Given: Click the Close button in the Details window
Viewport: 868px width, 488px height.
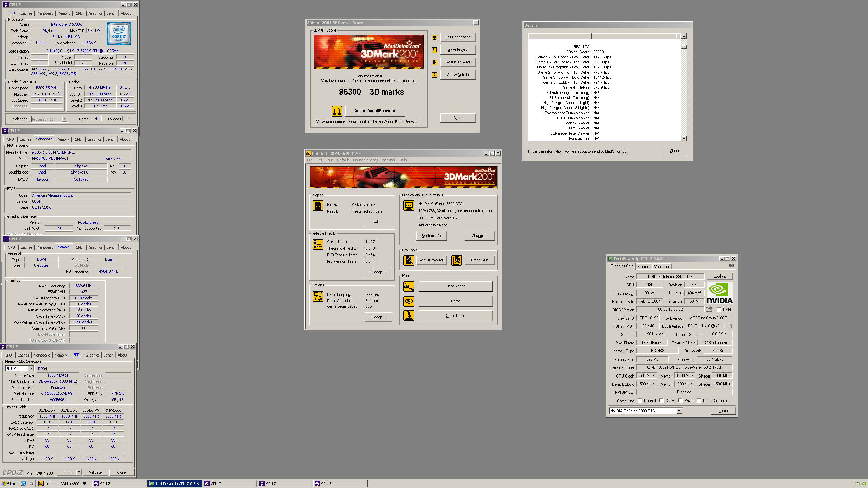Looking at the screenshot, I should pyautogui.click(x=674, y=151).
